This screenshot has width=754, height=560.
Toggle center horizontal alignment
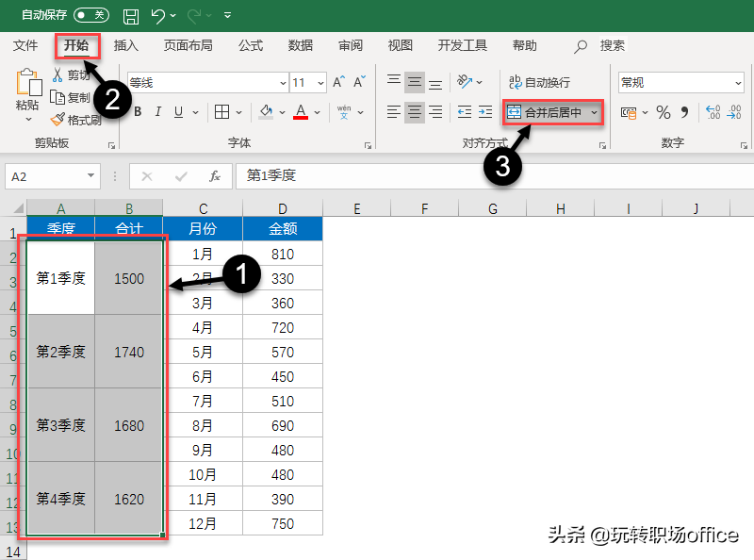pos(415,112)
